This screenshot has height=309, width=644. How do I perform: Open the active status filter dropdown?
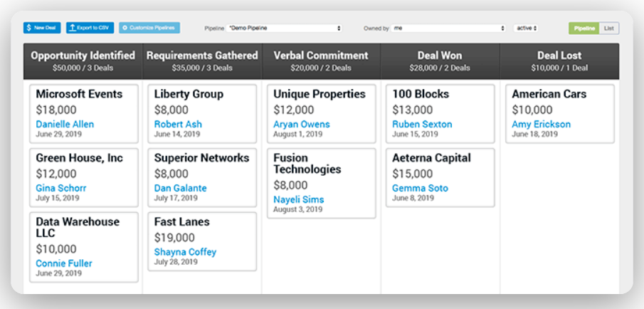point(525,28)
